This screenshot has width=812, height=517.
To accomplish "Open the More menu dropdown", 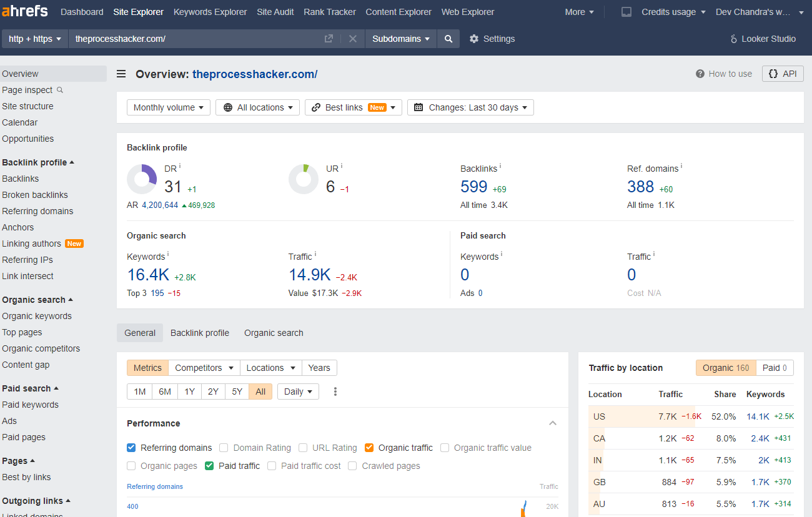I will point(580,12).
